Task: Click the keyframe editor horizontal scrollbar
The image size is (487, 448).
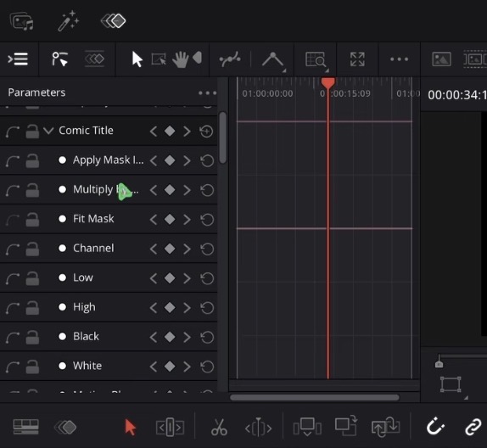Action: (x=314, y=397)
